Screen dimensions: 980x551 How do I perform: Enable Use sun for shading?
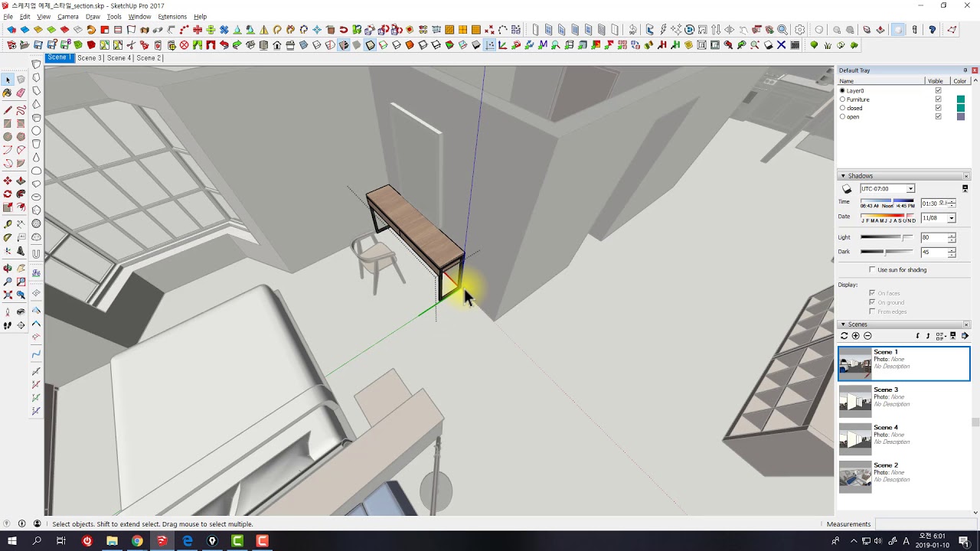[872, 269]
